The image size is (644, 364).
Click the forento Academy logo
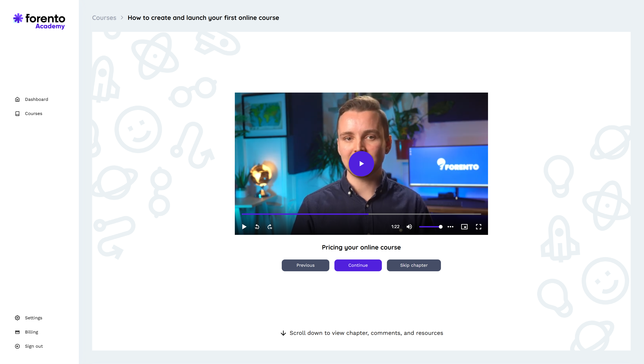click(x=39, y=22)
